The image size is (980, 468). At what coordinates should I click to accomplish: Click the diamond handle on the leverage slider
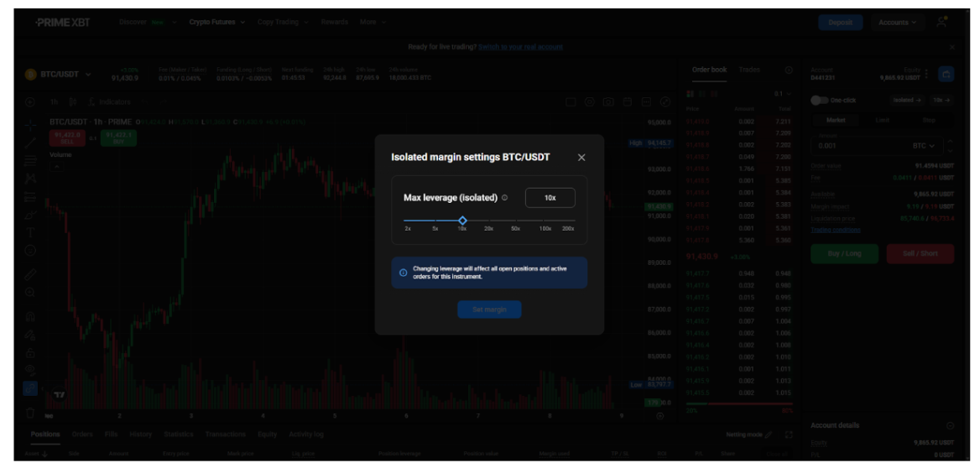(462, 221)
